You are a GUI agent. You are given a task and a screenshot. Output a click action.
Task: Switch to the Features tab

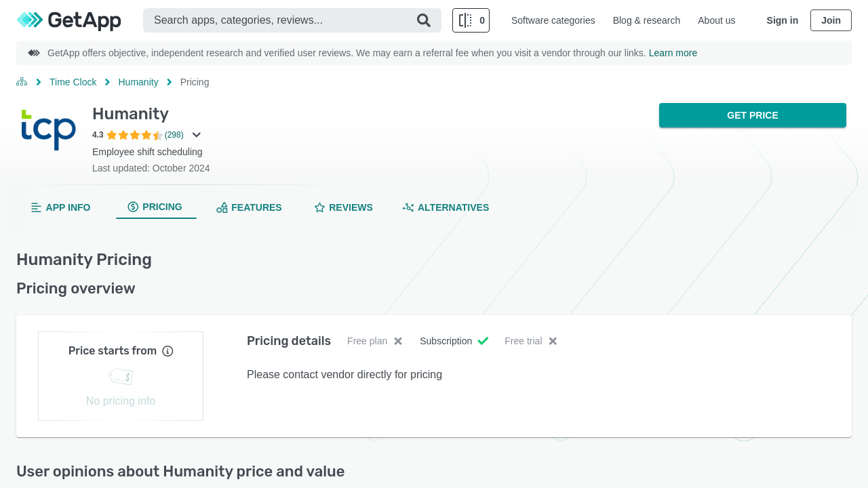coord(249,207)
